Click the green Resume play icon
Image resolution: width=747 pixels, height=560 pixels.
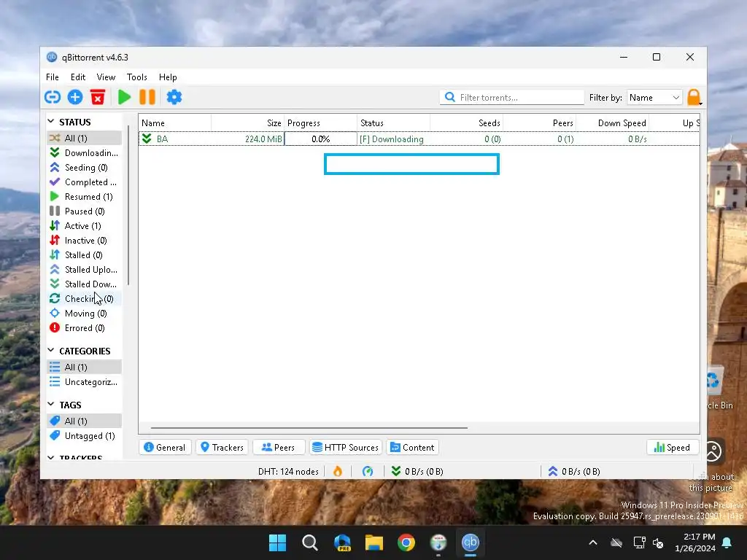point(124,97)
